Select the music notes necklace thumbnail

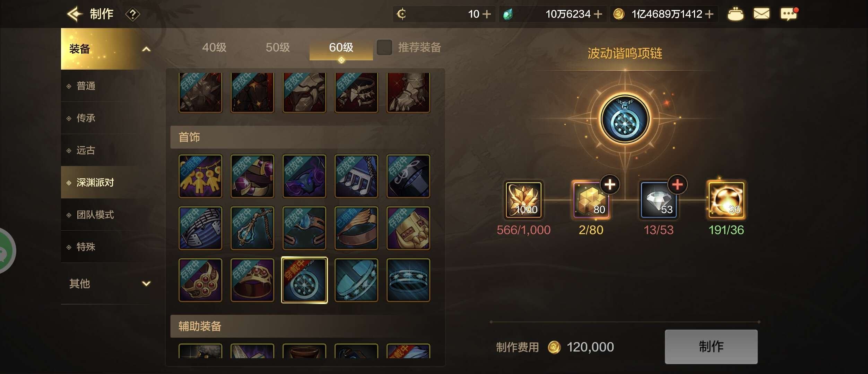point(356,176)
